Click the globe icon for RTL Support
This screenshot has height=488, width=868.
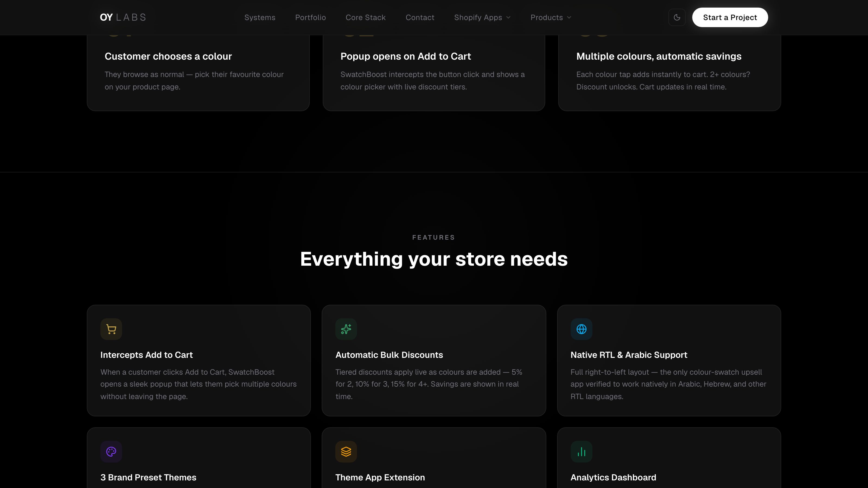tap(581, 329)
